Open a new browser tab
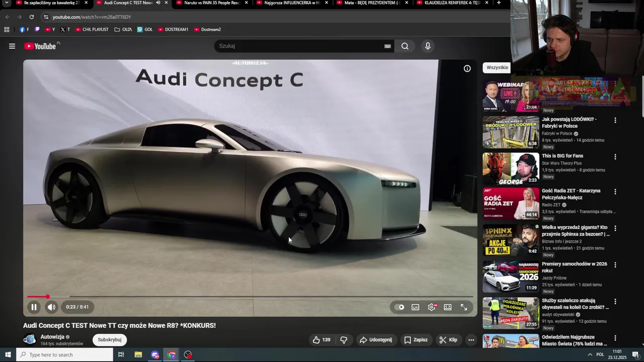The image size is (644, 362). point(499,3)
